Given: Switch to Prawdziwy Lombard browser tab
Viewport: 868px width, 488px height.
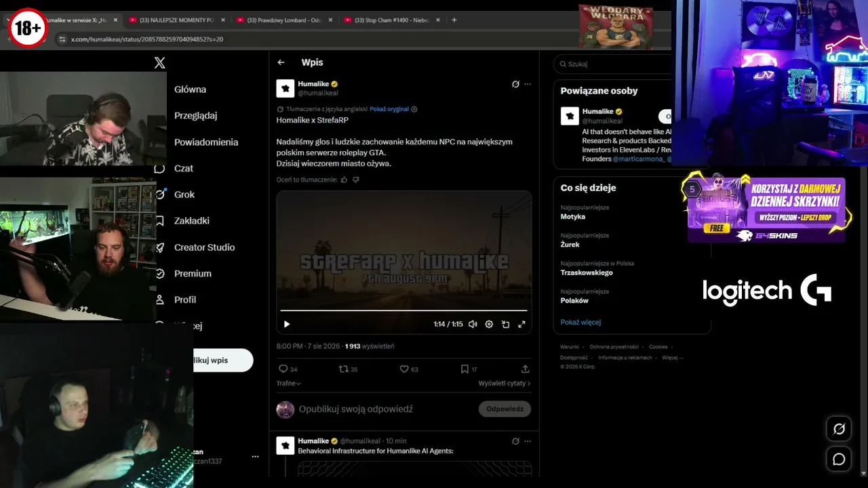Looking at the screenshot, I should pyautogui.click(x=285, y=20).
